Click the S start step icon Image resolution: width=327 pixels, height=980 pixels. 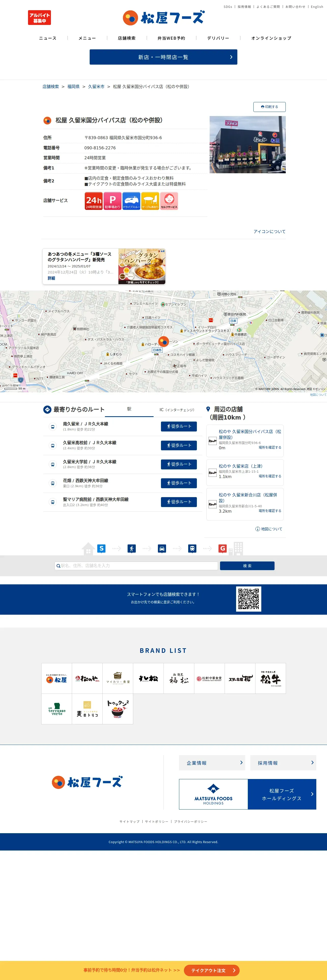(101, 548)
